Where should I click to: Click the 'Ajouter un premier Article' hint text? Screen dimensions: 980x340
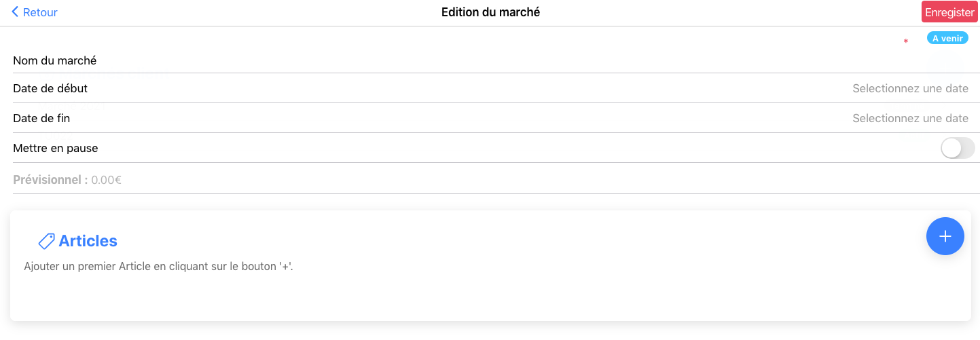pyautogui.click(x=158, y=266)
